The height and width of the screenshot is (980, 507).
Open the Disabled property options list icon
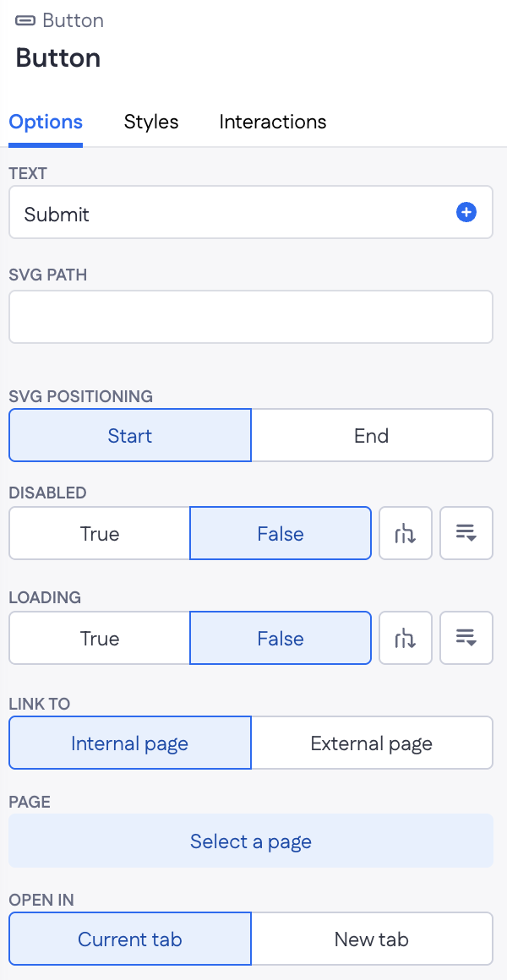tap(466, 533)
